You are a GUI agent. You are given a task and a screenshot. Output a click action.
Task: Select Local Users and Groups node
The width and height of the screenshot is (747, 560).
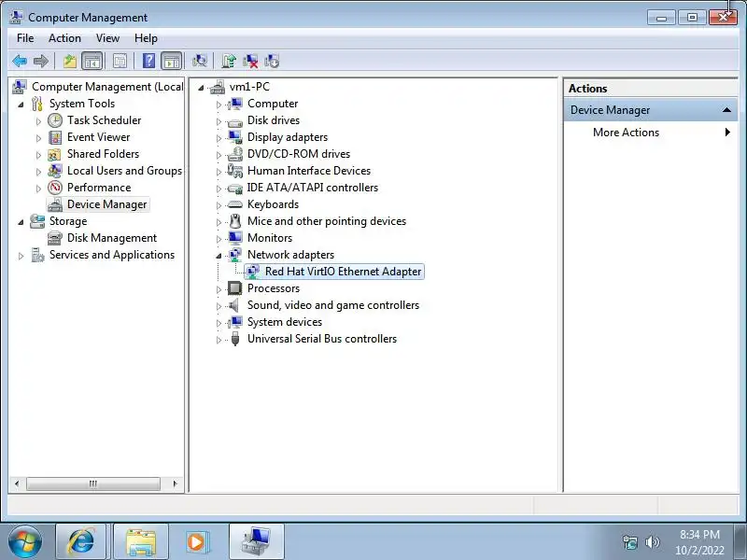[x=124, y=171]
